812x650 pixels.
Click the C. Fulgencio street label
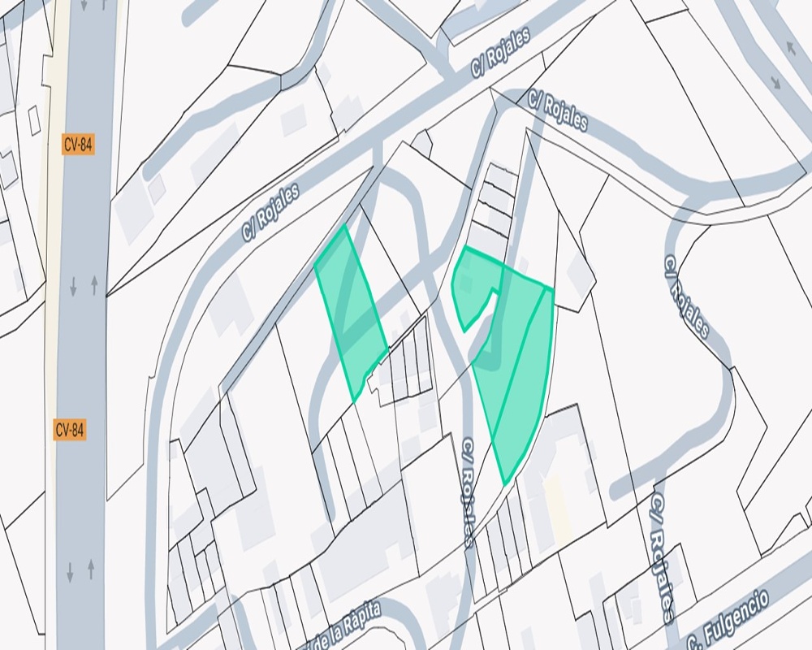[728, 621]
